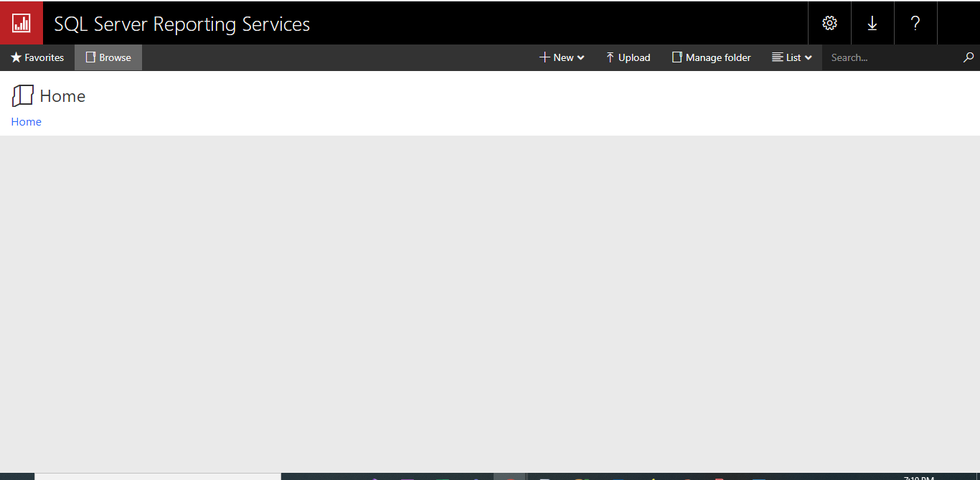This screenshot has height=480, width=980.
Task: Open the Settings gear menu
Action: point(829,23)
